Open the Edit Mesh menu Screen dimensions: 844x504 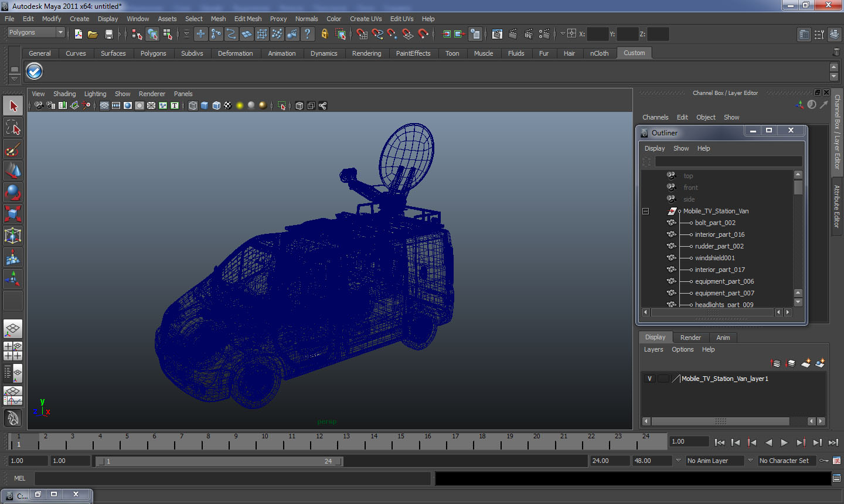(x=248, y=19)
